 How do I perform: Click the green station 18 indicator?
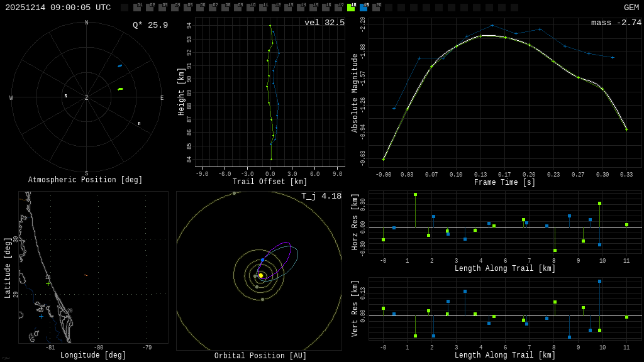351,8
